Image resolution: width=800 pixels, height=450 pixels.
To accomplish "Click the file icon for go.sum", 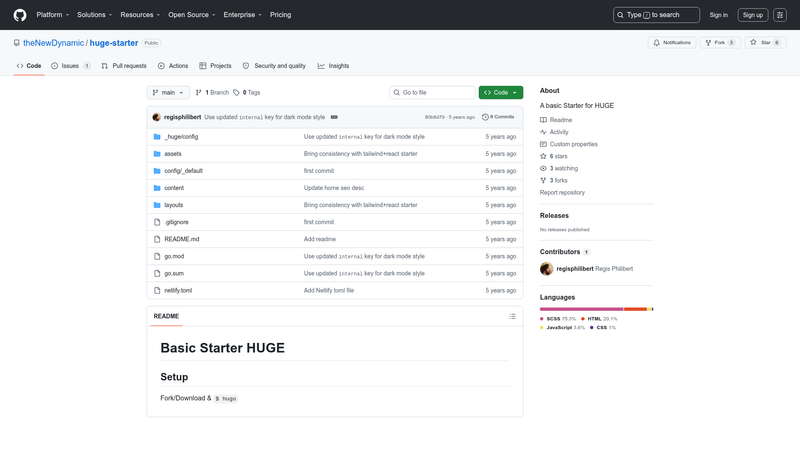I will [157, 273].
